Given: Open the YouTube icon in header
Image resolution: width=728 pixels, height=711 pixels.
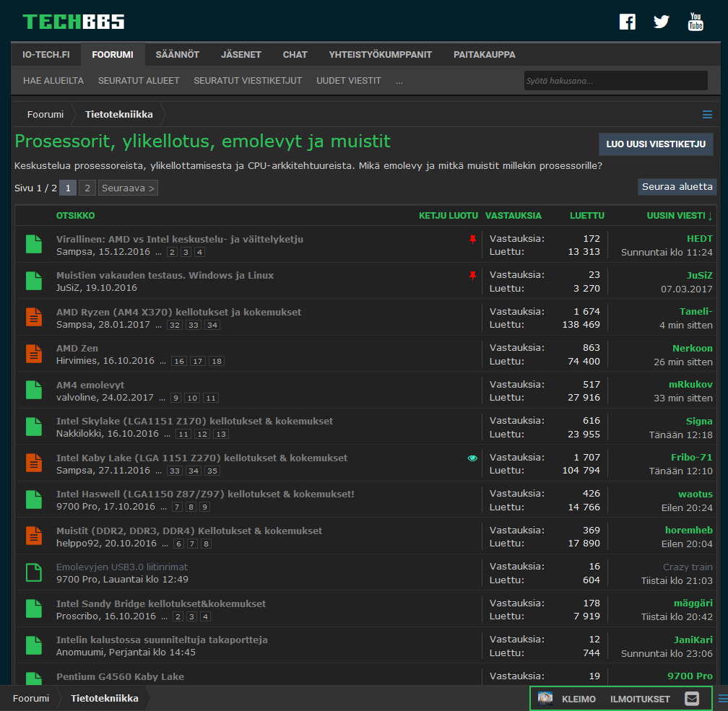Looking at the screenshot, I should click(x=695, y=22).
